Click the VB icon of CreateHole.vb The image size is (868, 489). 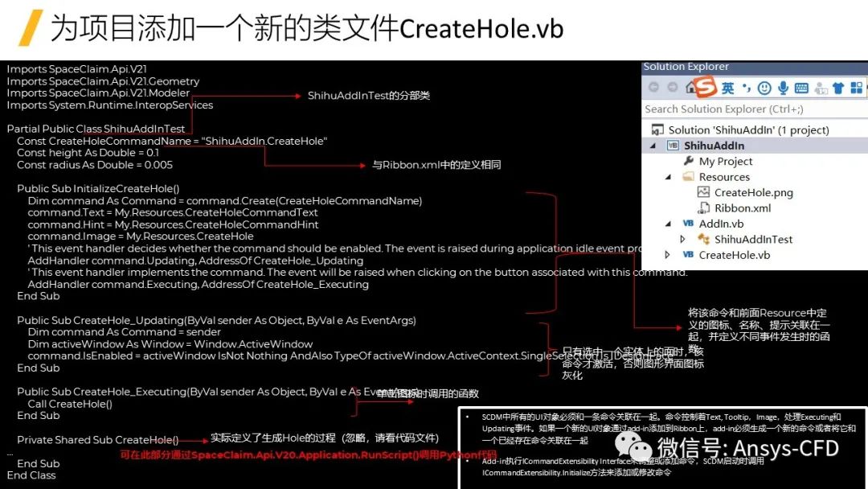click(688, 254)
